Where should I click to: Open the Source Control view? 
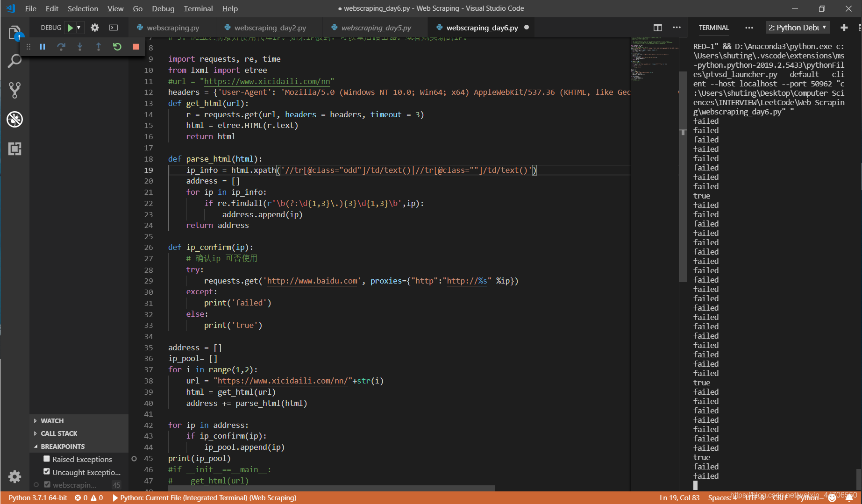14,90
